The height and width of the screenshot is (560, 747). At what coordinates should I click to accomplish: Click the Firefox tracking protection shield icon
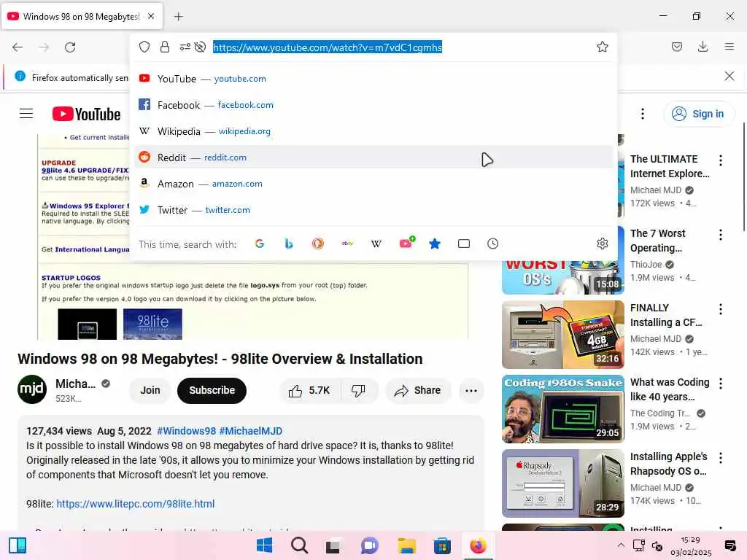tap(144, 47)
